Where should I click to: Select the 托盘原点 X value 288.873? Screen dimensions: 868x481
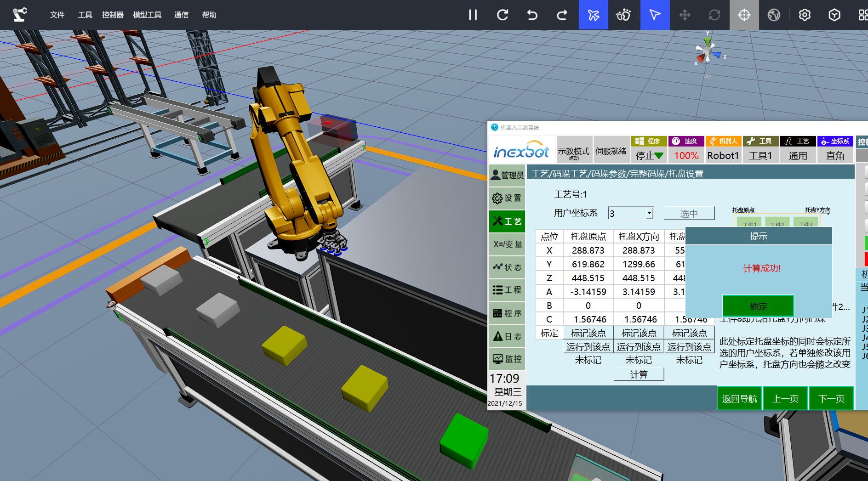(x=588, y=250)
